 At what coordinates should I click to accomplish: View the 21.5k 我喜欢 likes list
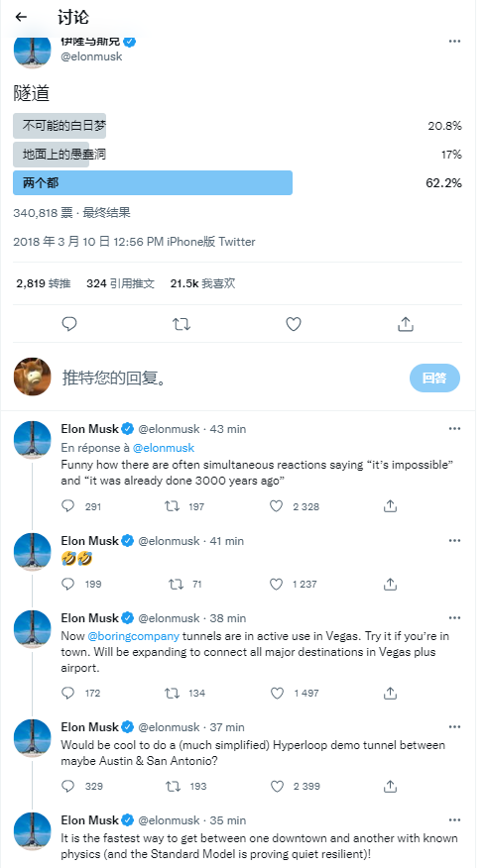[202, 283]
